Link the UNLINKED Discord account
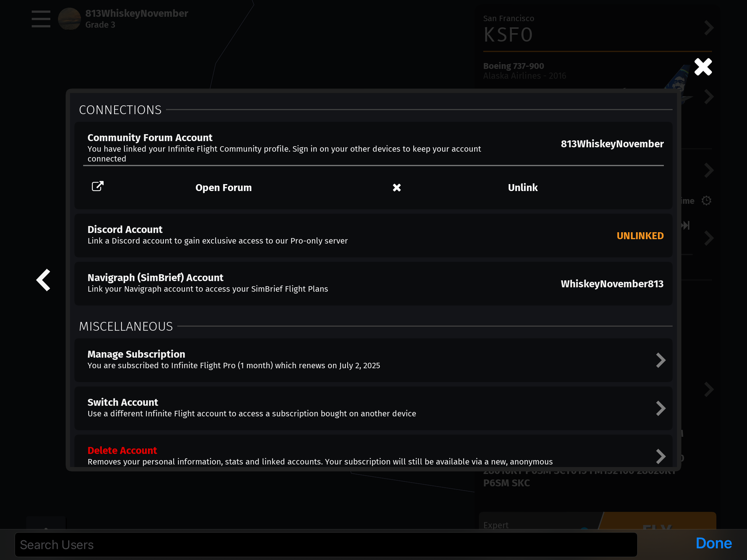Screen dimensions: 747x560 pos(640,236)
